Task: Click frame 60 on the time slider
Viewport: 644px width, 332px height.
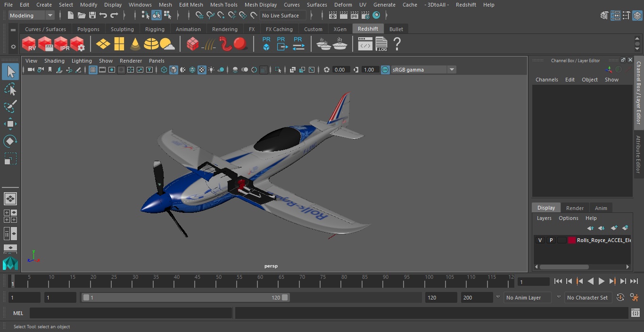Action: pos(260,282)
